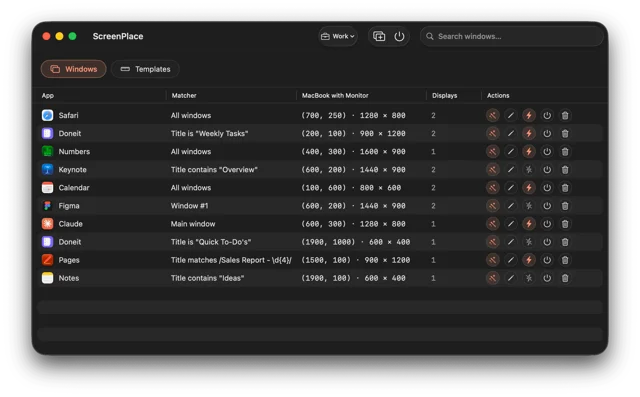Toggle the lightning icon in the Pages row

click(x=529, y=260)
